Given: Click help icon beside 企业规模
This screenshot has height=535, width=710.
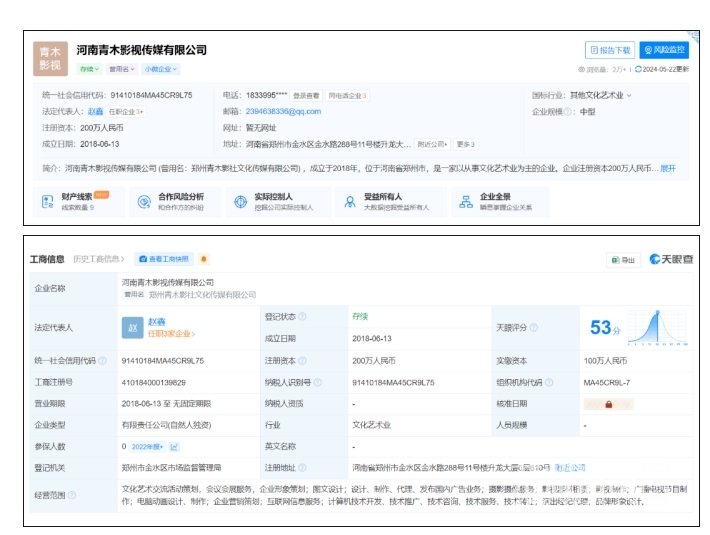Looking at the screenshot, I should (x=567, y=112).
